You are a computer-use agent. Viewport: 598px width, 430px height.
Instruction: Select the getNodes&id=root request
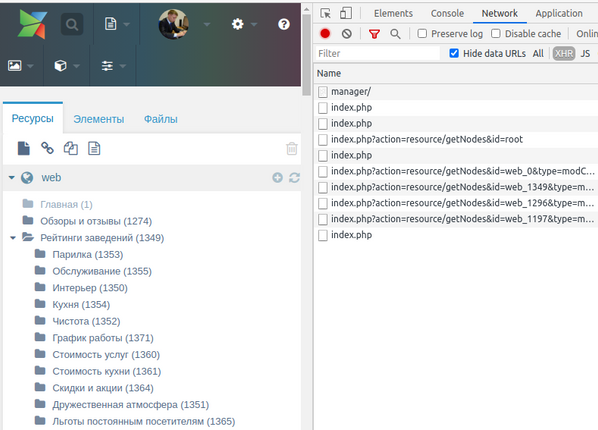(x=427, y=139)
